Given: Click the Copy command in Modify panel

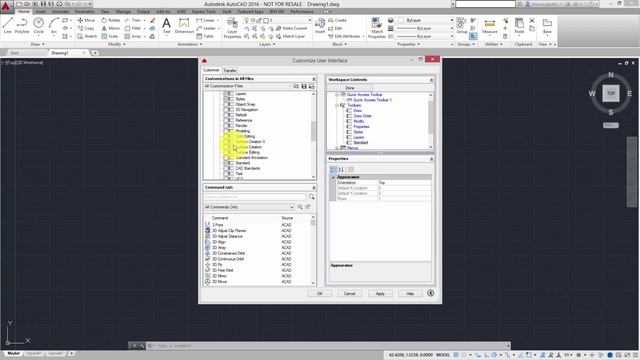Looking at the screenshot, I should coord(86,28).
